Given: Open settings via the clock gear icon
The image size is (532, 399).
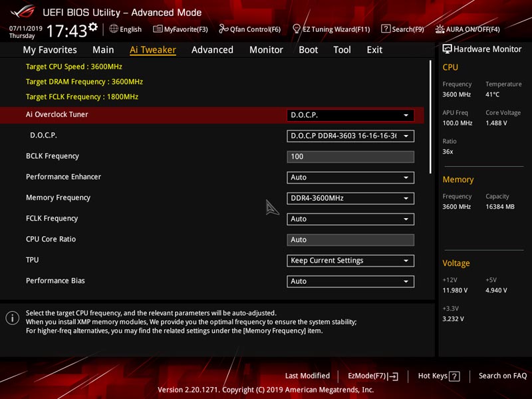Looking at the screenshot, I should point(93,27).
